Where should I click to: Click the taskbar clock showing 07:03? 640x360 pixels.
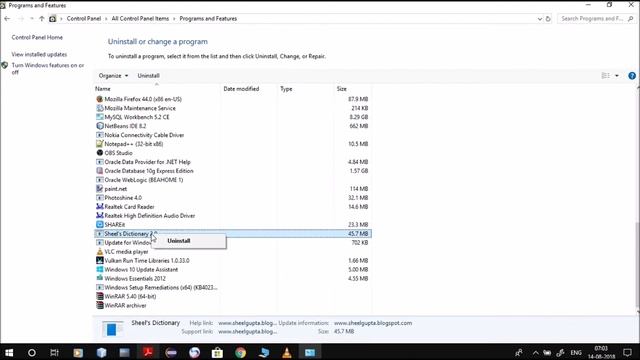tap(601, 352)
